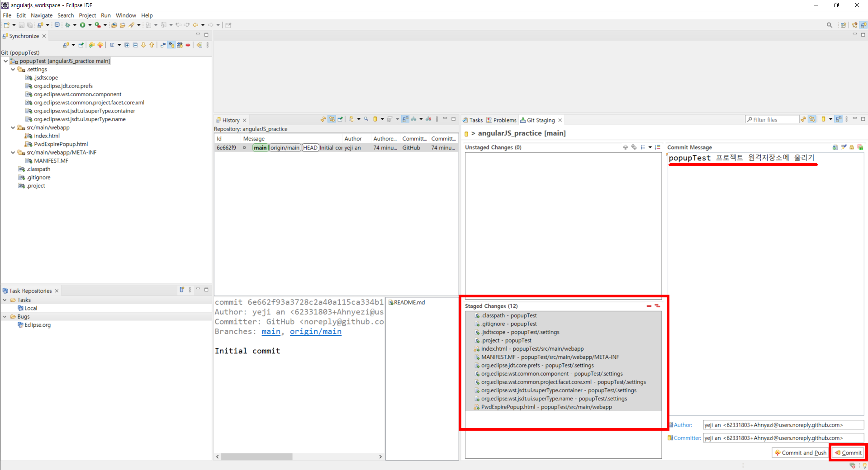Toggle Pin view icon in Synchronize toolbar

(x=81, y=45)
